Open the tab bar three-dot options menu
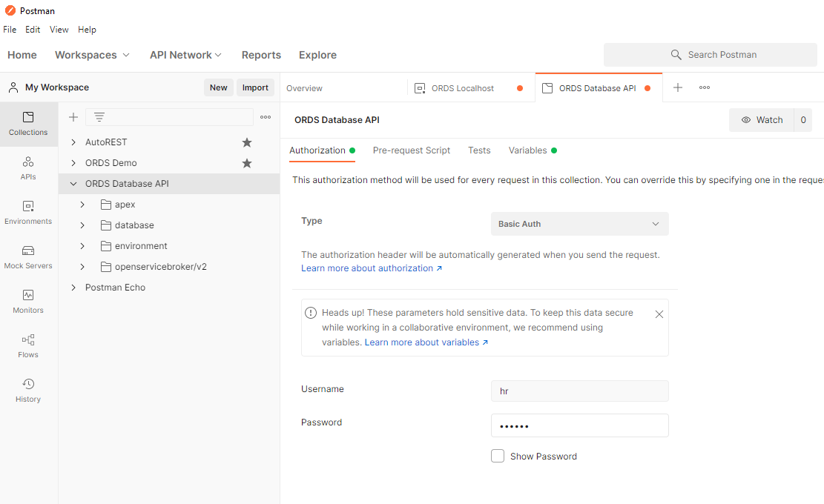 pyautogui.click(x=705, y=87)
